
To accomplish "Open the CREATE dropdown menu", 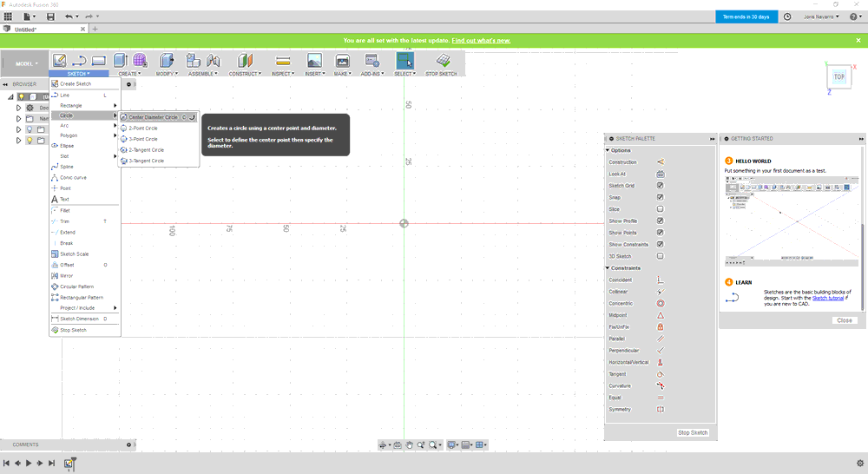I will click(129, 74).
